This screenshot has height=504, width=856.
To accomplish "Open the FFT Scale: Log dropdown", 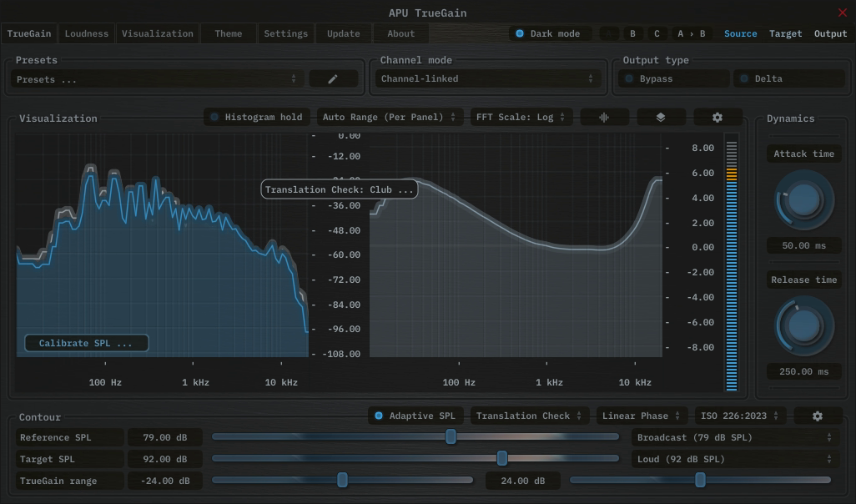I will point(521,118).
